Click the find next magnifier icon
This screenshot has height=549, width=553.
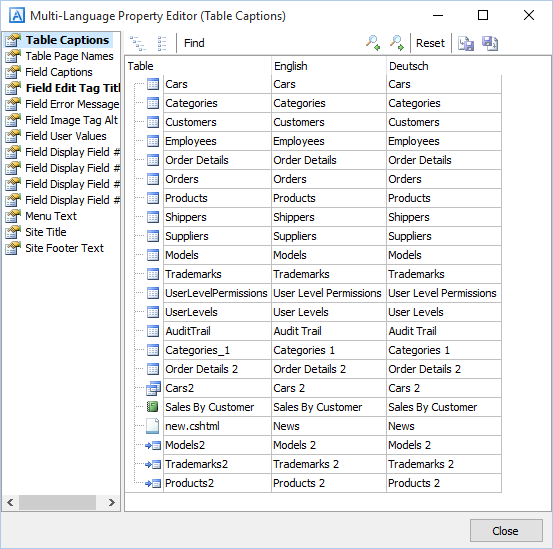pos(396,43)
